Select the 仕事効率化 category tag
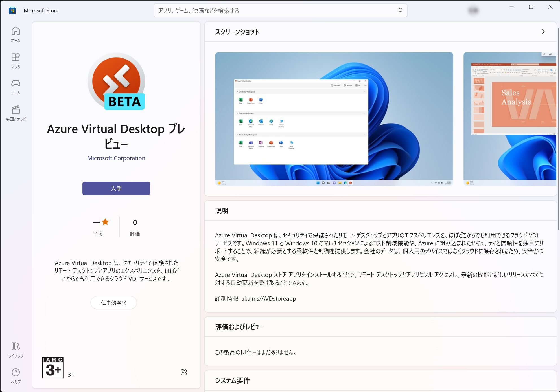This screenshot has height=392, width=560. [113, 302]
